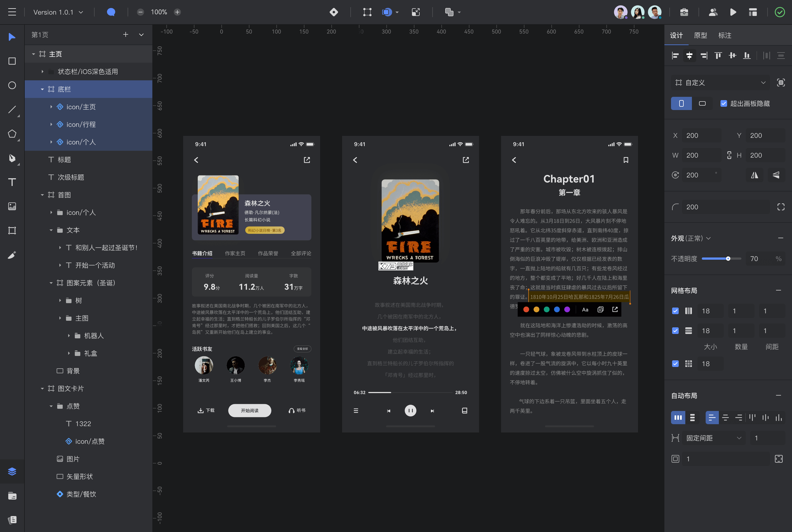Click the 开始阅读 button

click(250, 410)
